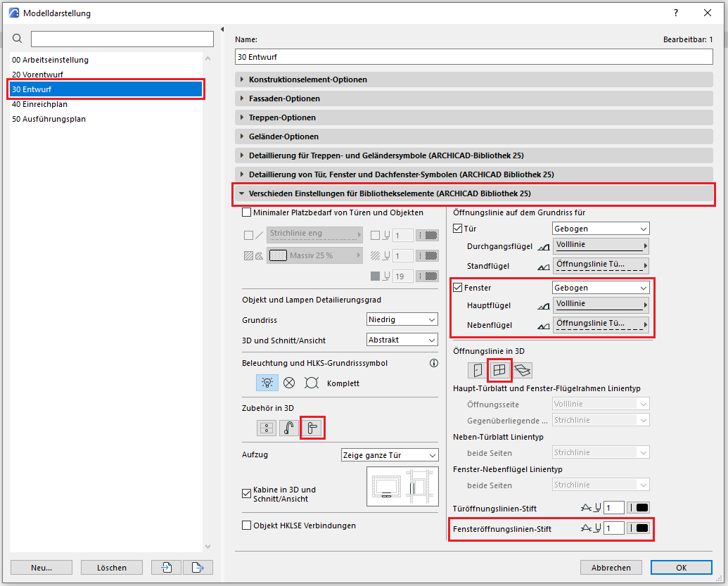The height and width of the screenshot is (586, 728).
Task: Click the Fensteröffnungslinien-Stift color swatch
Action: tap(638, 528)
